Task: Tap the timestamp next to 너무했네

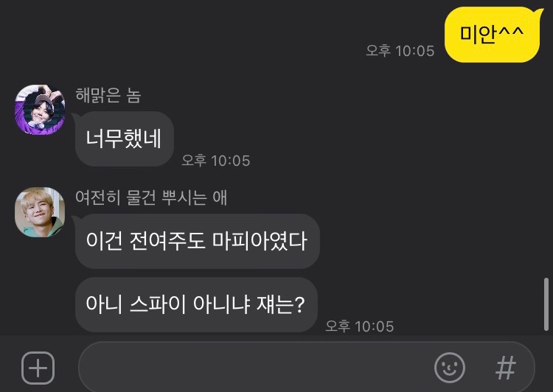Action: (x=216, y=161)
